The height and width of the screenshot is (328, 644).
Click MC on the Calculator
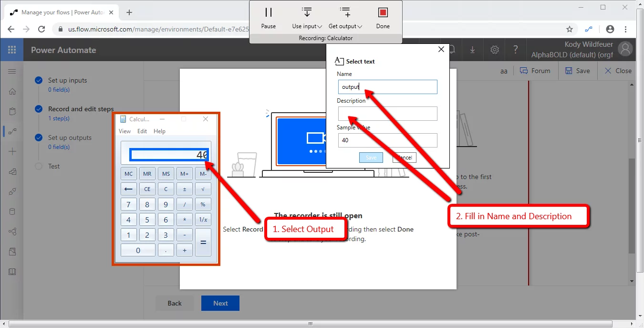pos(129,174)
